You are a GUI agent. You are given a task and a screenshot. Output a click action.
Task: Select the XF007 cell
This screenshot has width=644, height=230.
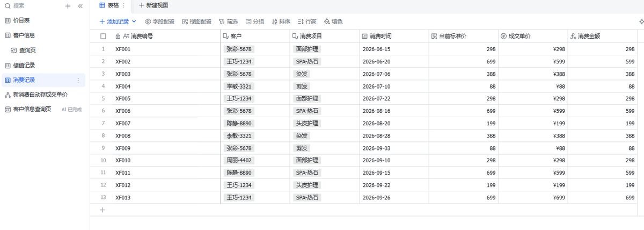tap(165, 123)
